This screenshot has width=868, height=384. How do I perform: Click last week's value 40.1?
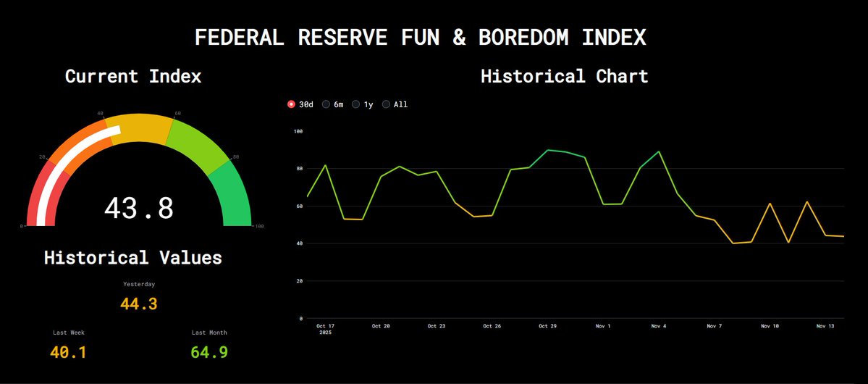click(68, 352)
